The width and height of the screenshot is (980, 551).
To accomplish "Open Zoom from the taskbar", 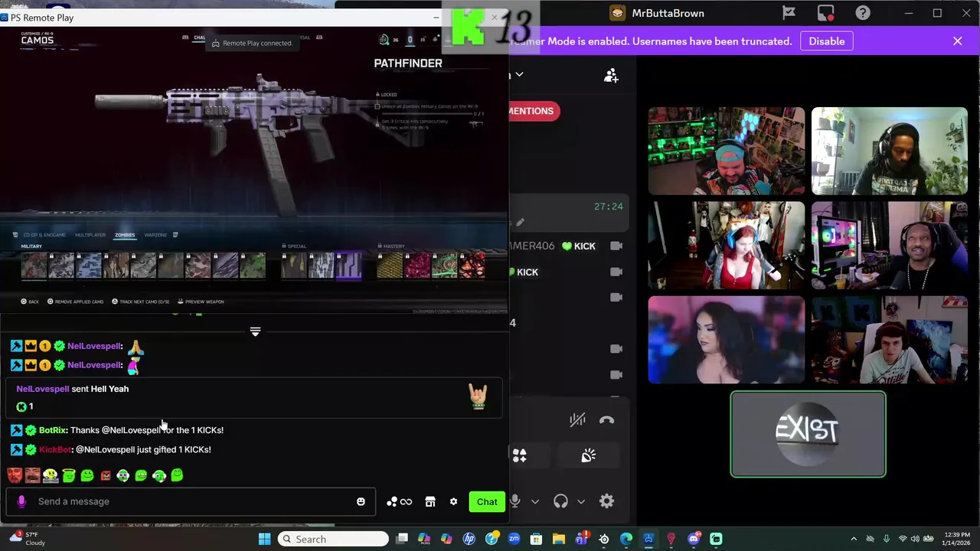I will point(514,539).
